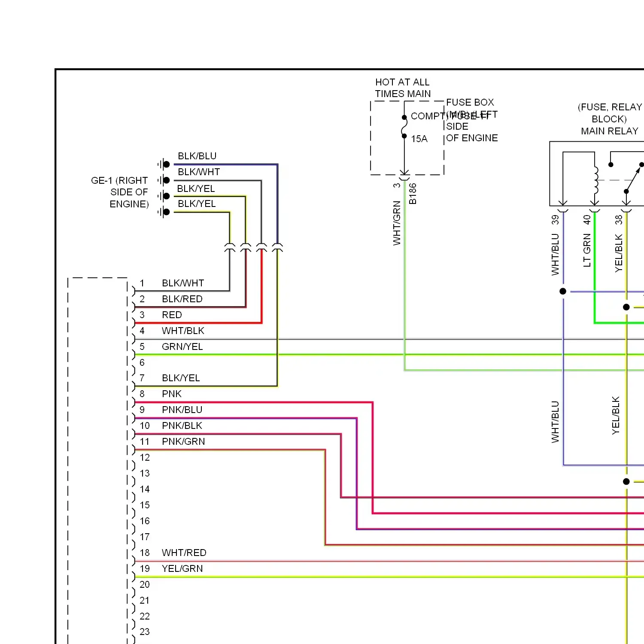
Task: Select the 'FUSE BOX' text
Action: coord(470,102)
